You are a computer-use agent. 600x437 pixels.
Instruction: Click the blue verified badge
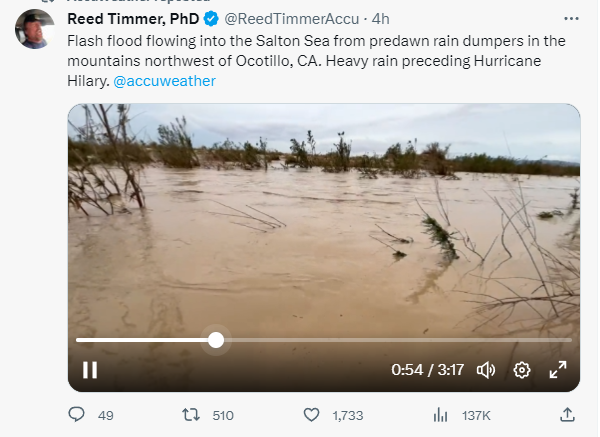[211, 19]
